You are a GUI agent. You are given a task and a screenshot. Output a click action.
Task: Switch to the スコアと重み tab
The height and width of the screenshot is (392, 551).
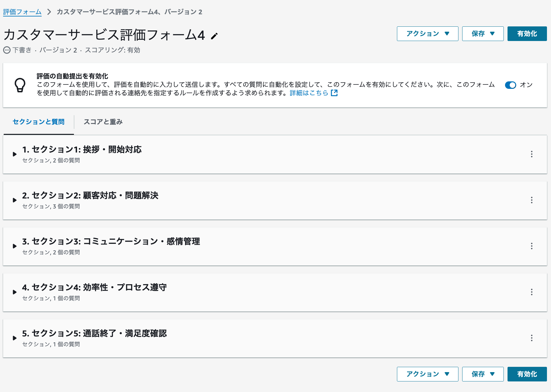tap(103, 122)
